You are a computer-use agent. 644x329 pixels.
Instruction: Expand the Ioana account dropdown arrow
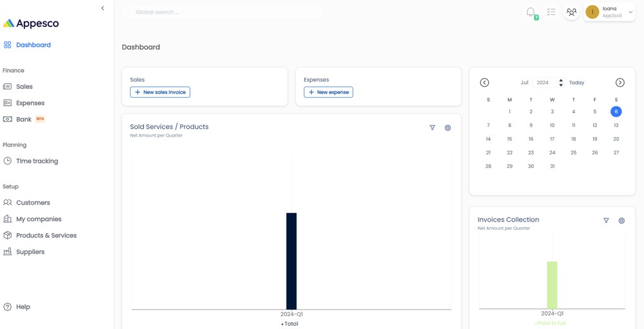pos(631,12)
